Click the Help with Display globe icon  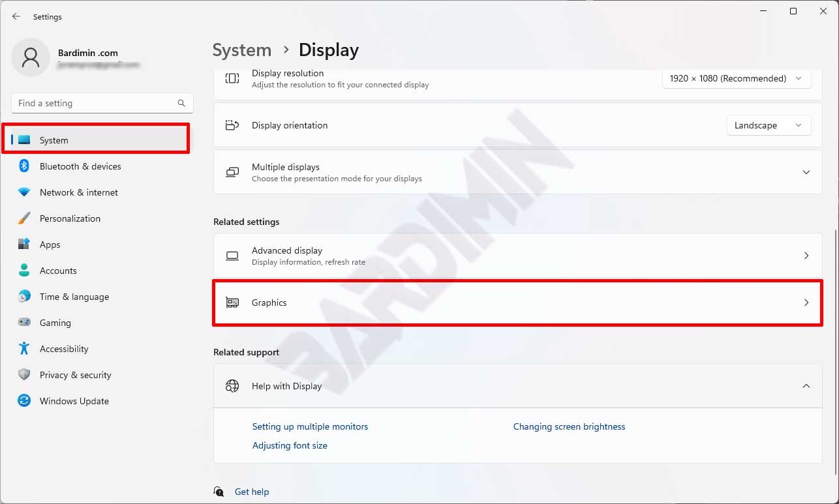[x=232, y=386]
